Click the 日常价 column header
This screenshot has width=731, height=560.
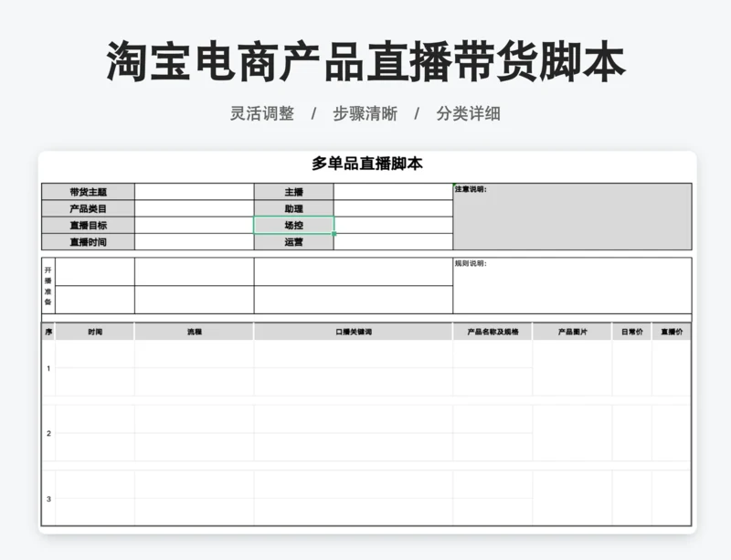pyautogui.click(x=632, y=332)
